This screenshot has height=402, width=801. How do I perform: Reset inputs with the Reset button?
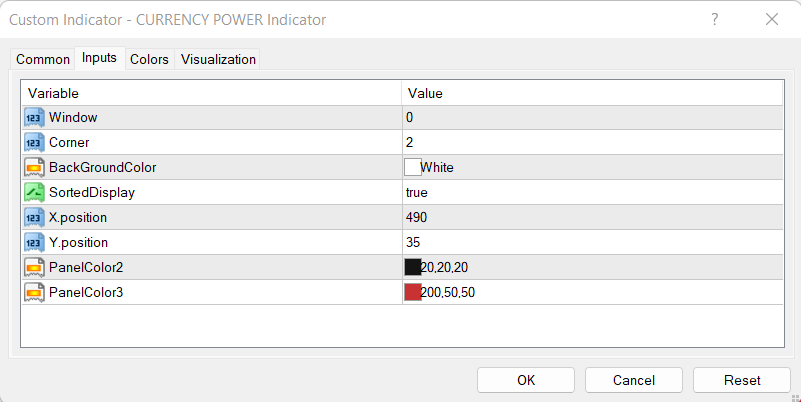(x=742, y=380)
